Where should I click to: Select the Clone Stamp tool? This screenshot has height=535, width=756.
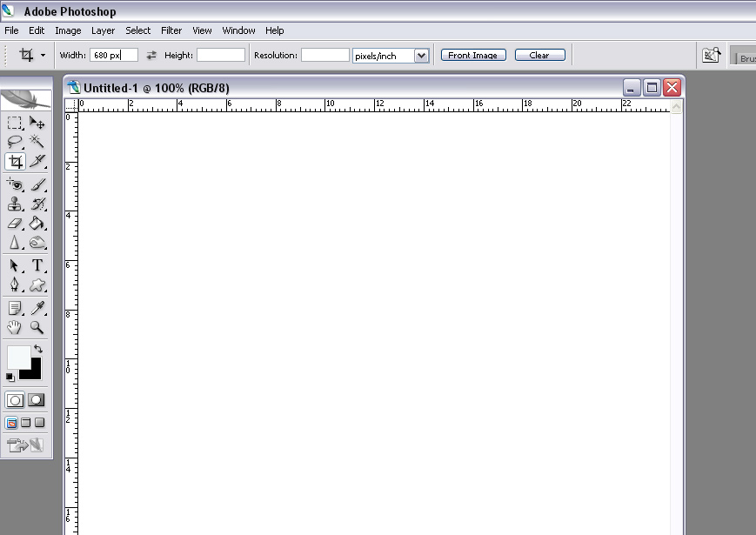click(x=15, y=204)
